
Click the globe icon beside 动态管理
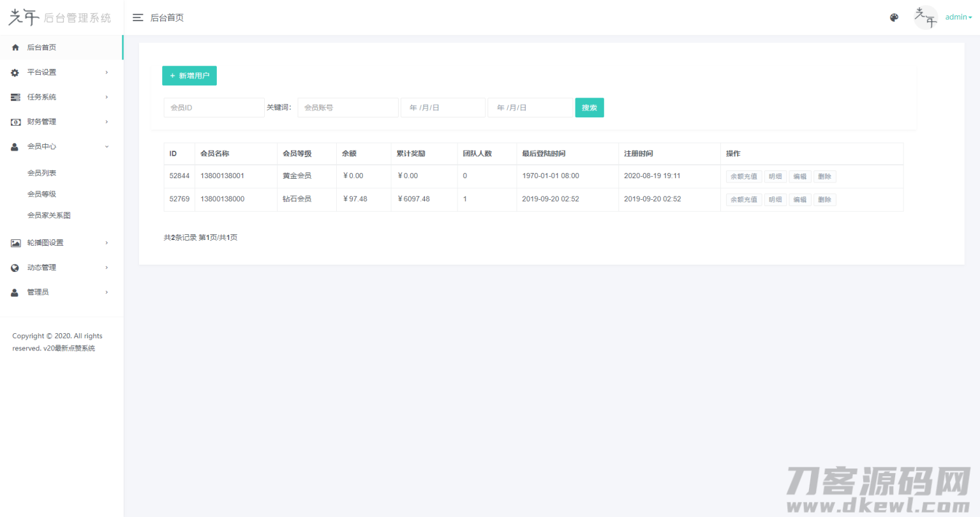pyautogui.click(x=15, y=268)
